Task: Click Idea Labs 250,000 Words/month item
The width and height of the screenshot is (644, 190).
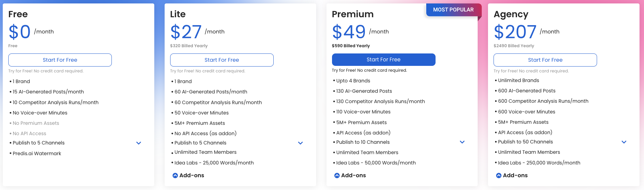Action: 539,163
